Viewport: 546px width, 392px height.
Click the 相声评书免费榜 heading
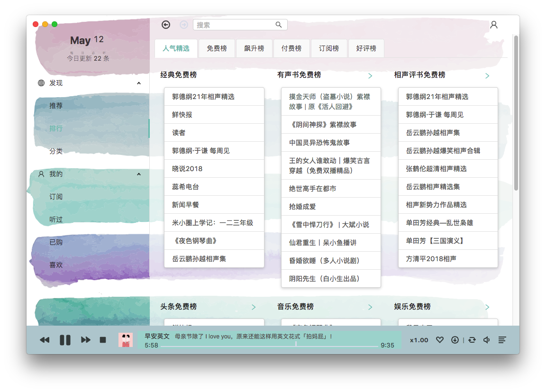point(419,75)
